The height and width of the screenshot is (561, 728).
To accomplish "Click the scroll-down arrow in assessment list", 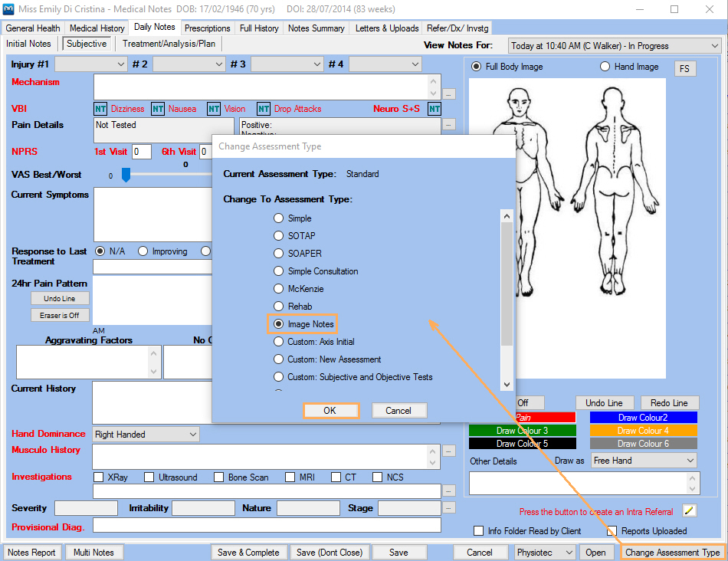I will pos(507,385).
